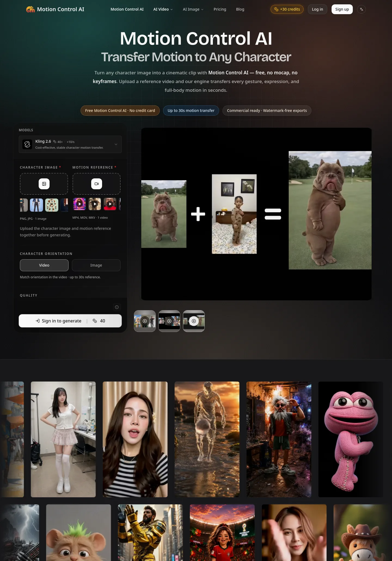Go to the Pricing page

(x=220, y=9)
